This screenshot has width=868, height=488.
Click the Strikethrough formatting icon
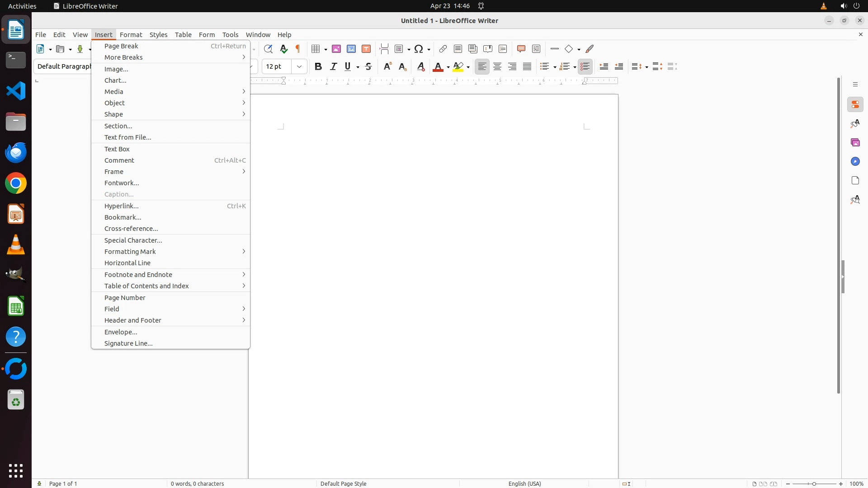pos(368,67)
